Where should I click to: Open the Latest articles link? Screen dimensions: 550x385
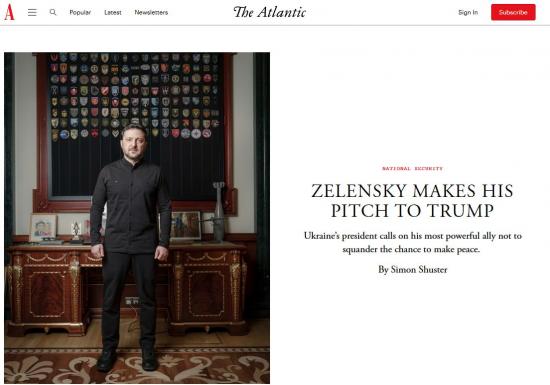coord(113,13)
